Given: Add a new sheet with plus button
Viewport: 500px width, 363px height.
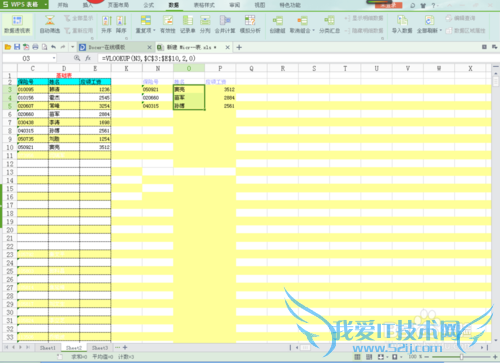Looking at the screenshot, I should [125, 347].
